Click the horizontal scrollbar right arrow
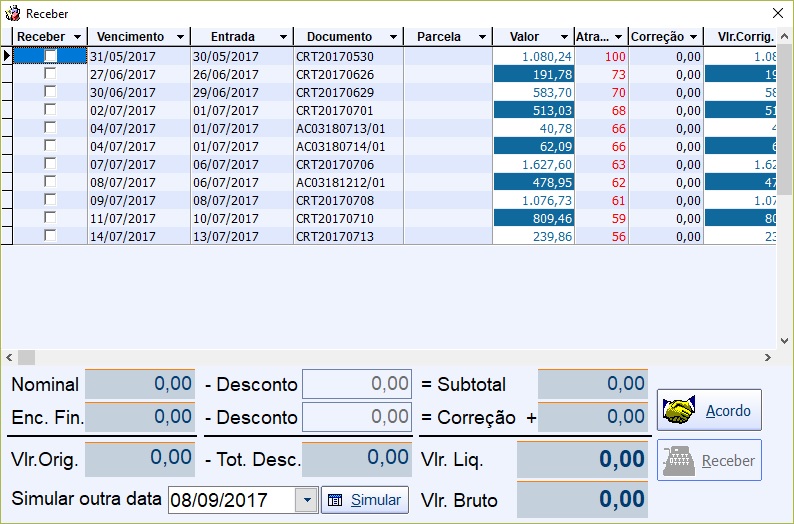The image size is (794, 524). click(768, 357)
